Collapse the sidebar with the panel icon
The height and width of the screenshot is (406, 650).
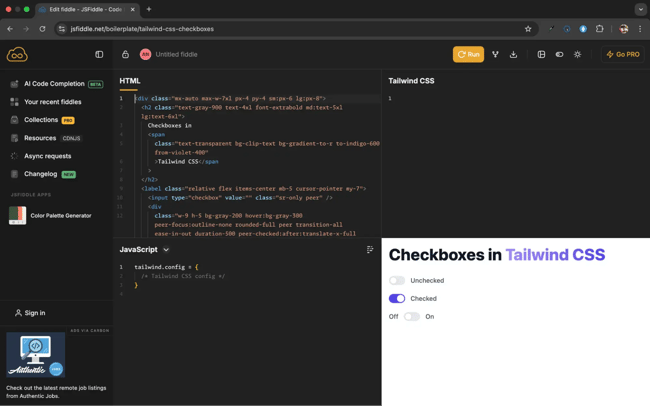click(99, 55)
